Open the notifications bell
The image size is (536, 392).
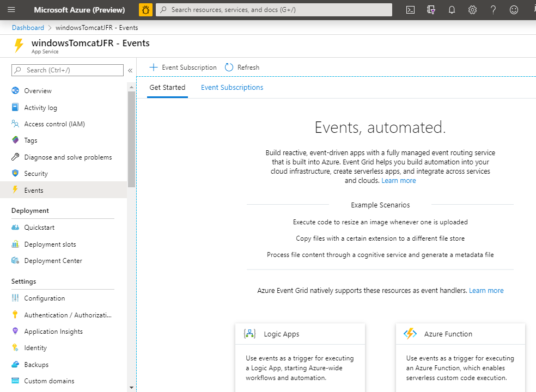click(452, 9)
